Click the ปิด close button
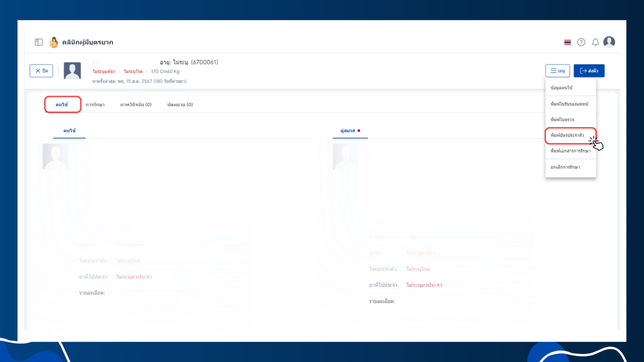This screenshot has width=644, height=362. coord(41,71)
